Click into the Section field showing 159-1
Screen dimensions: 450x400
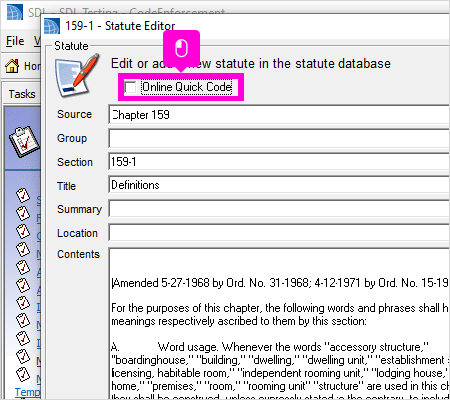[x=279, y=162]
